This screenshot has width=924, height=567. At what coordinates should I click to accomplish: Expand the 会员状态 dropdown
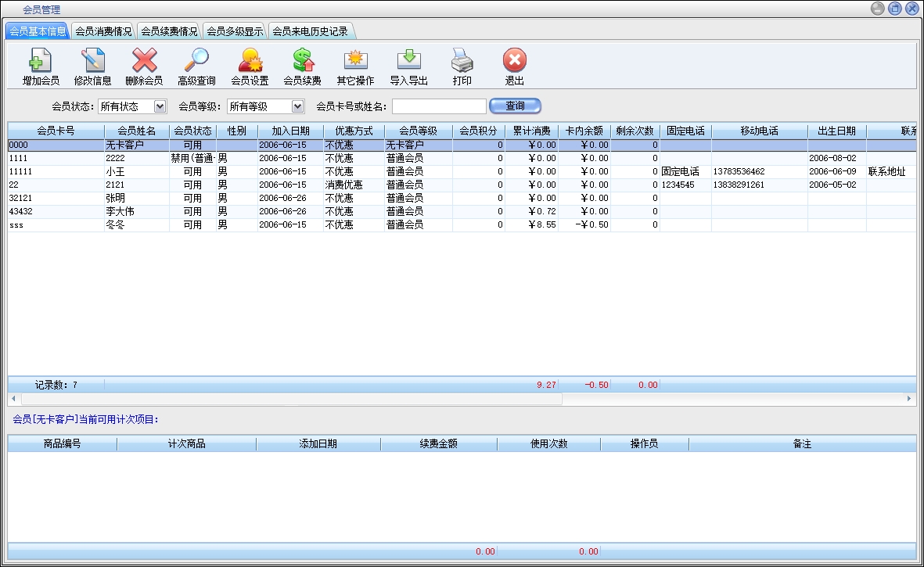point(160,106)
